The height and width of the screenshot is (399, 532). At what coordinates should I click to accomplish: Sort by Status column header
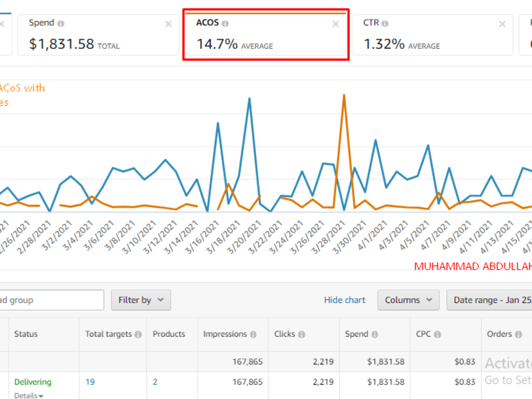pos(26,334)
